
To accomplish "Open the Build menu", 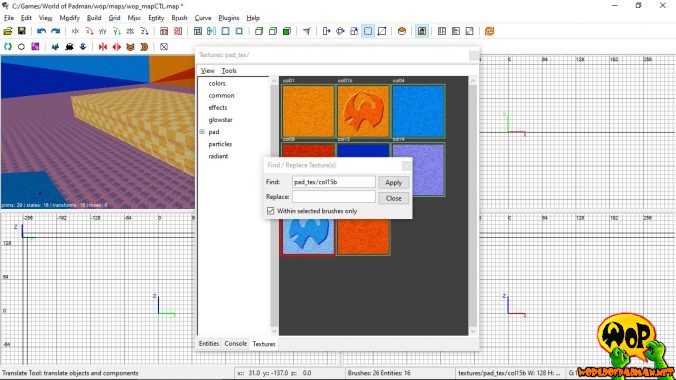I will click(94, 18).
